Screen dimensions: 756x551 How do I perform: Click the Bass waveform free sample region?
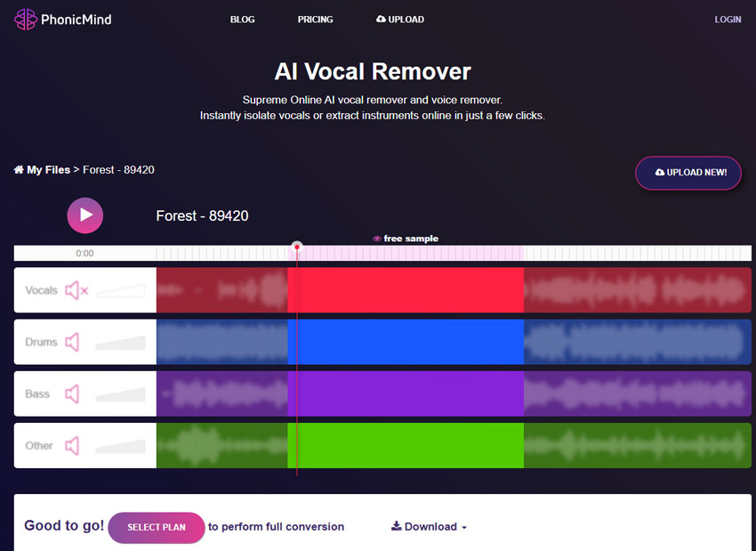pos(406,393)
